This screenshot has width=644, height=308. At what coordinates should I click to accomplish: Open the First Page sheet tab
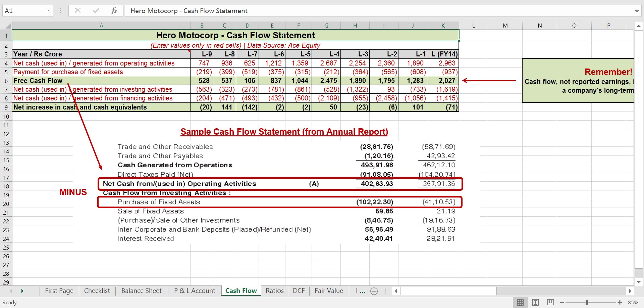point(59,291)
